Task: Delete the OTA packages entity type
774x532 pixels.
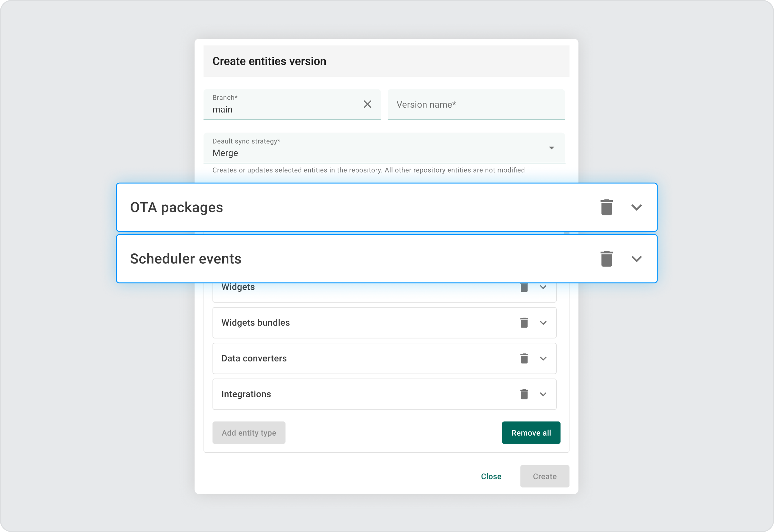Action: 606,207
